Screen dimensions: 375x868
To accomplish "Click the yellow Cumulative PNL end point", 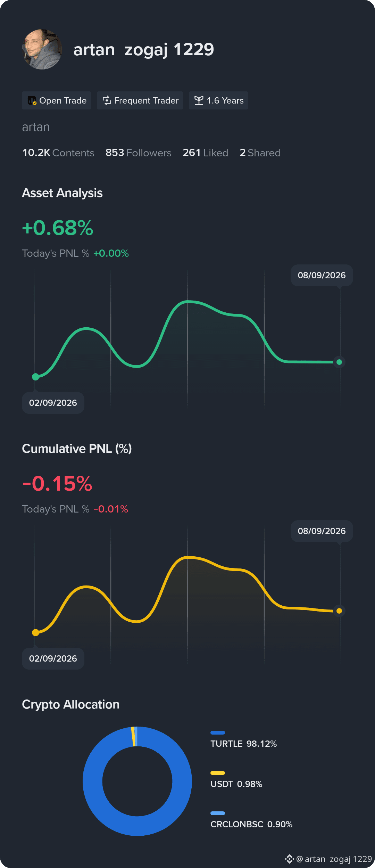I will click(339, 611).
